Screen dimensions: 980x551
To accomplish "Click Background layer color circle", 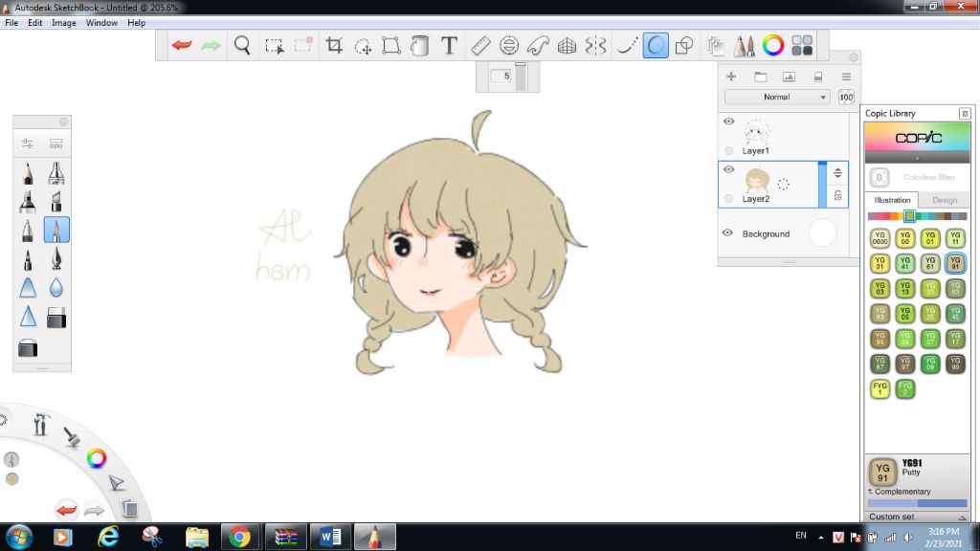I will 822,232.
